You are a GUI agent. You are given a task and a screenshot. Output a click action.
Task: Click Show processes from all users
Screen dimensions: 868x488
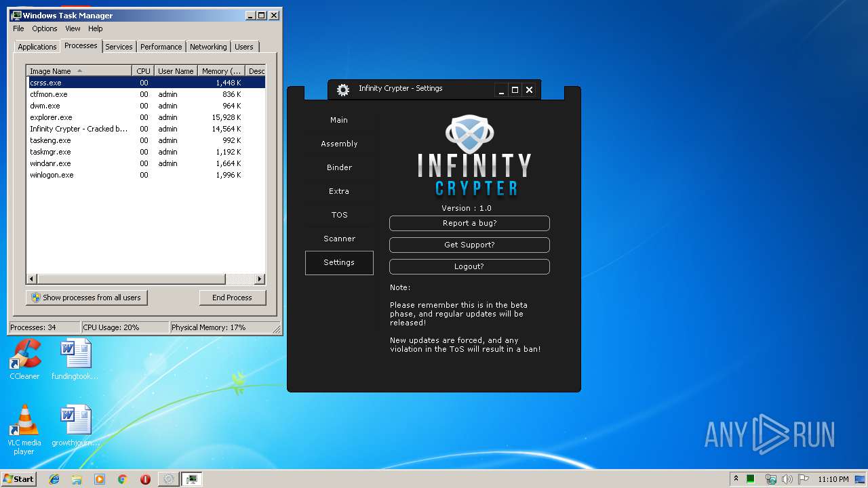click(x=87, y=298)
